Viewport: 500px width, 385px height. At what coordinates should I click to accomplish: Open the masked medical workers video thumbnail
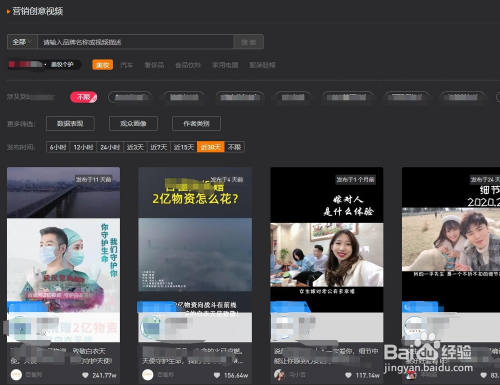pos(63,254)
